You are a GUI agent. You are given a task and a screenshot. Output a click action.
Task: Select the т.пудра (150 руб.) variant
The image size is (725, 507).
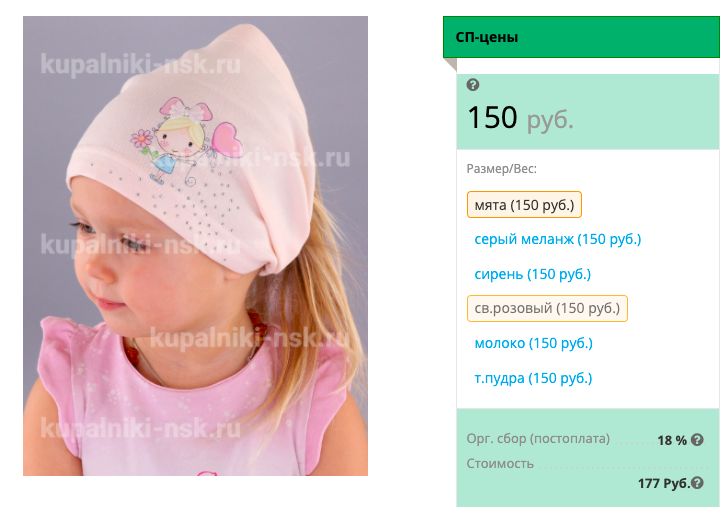533,378
